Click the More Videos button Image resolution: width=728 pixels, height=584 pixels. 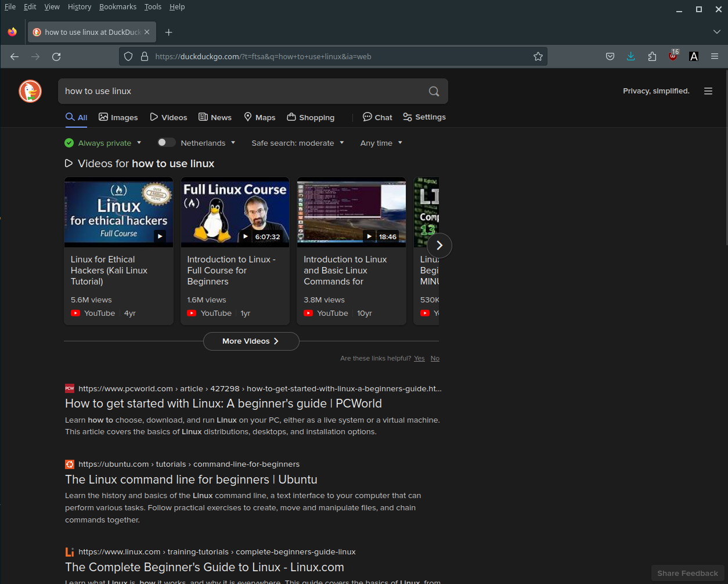[x=251, y=341]
